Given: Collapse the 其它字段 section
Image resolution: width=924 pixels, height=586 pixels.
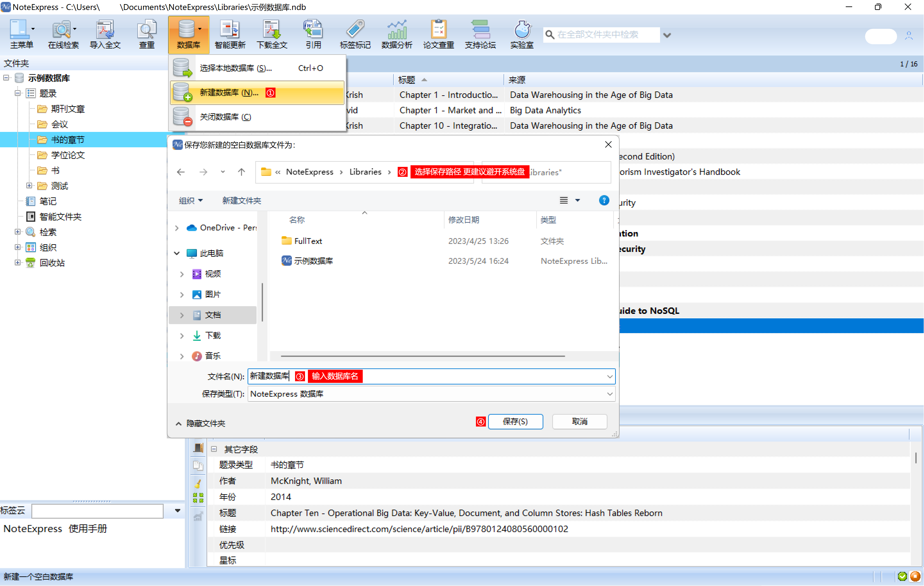Looking at the screenshot, I should tap(214, 449).
